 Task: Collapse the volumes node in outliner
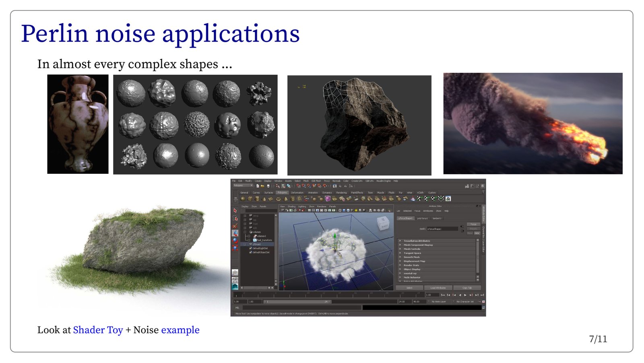coord(245,232)
